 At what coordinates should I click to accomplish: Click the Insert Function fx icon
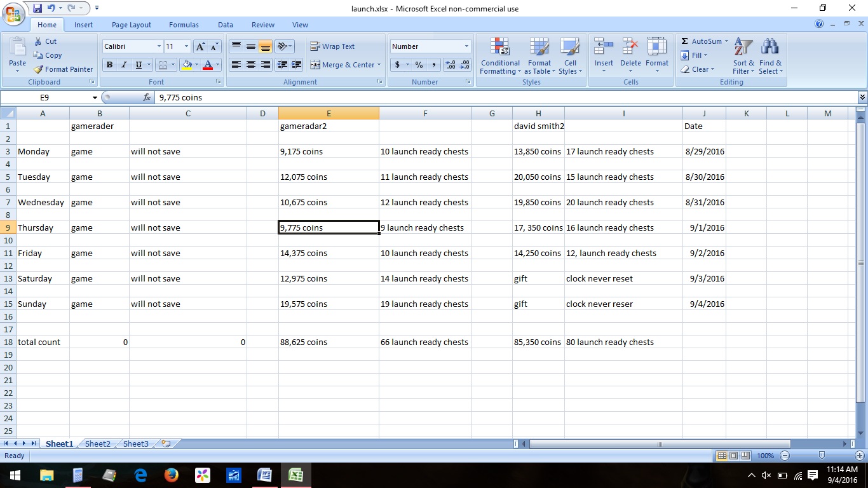point(147,98)
